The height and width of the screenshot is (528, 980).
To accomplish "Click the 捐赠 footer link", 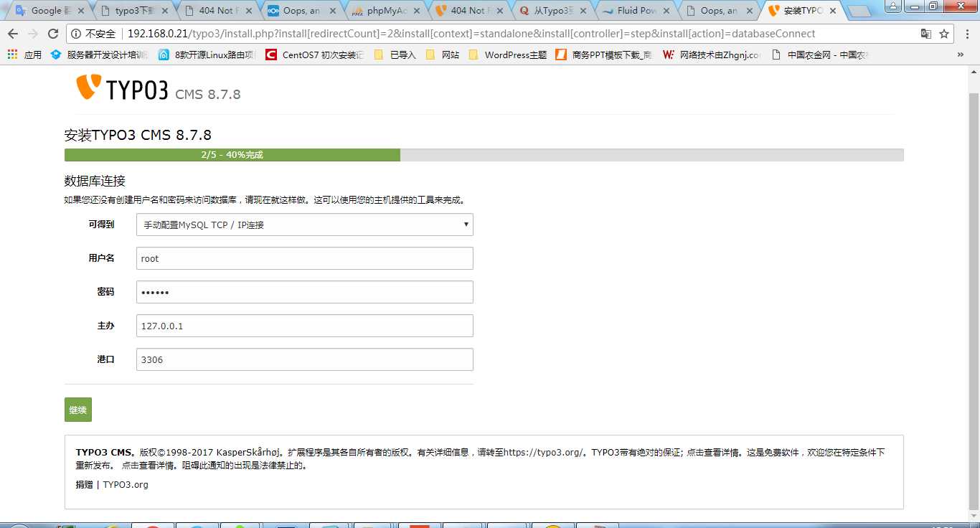I will 84,484.
